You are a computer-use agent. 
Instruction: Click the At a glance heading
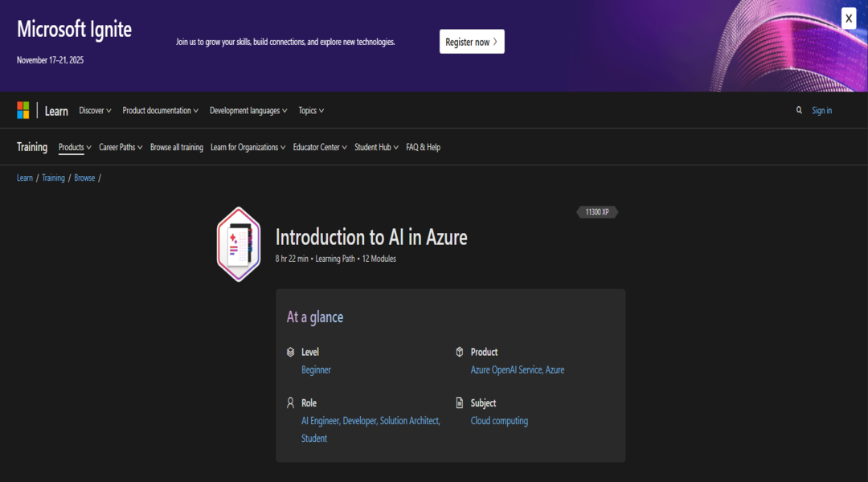click(x=315, y=317)
